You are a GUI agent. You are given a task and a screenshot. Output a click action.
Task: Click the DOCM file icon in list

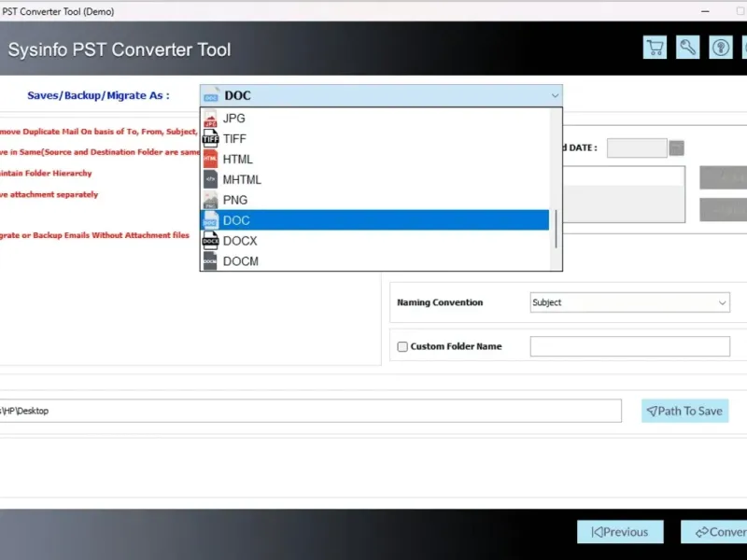[210, 261]
